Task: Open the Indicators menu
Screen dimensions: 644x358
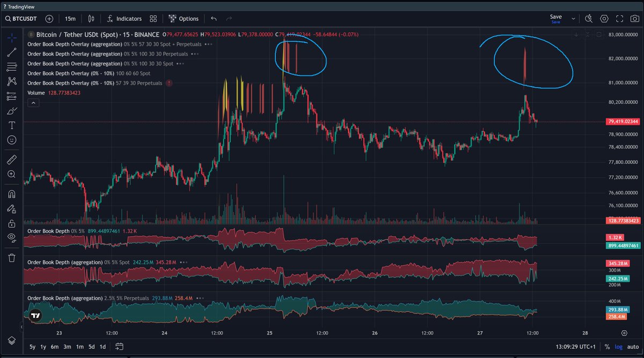Action: [x=124, y=18]
